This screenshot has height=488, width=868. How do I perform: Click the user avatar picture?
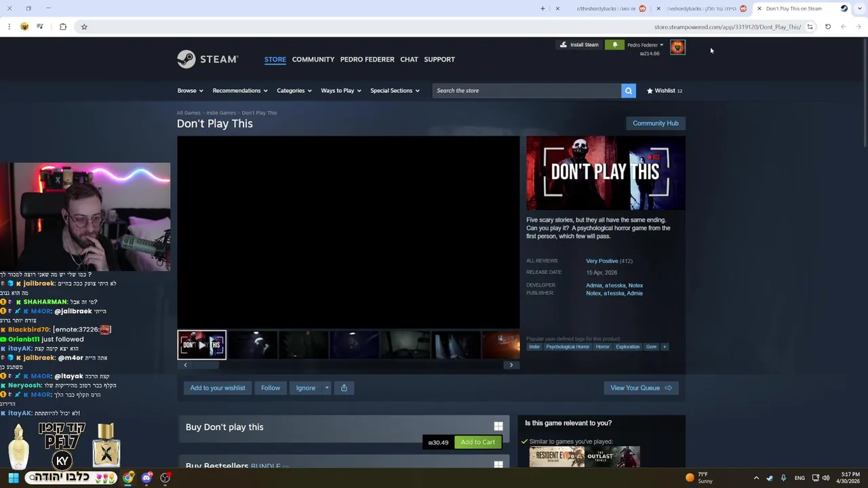[677, 47]
